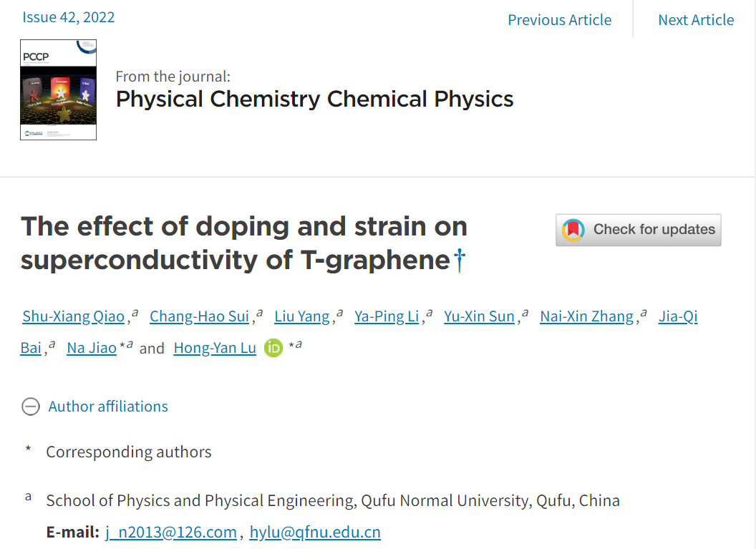This screenshot has width=756, height=549.
Task: View author Nai-Xin Zhang's details
Action: (586, 316)
